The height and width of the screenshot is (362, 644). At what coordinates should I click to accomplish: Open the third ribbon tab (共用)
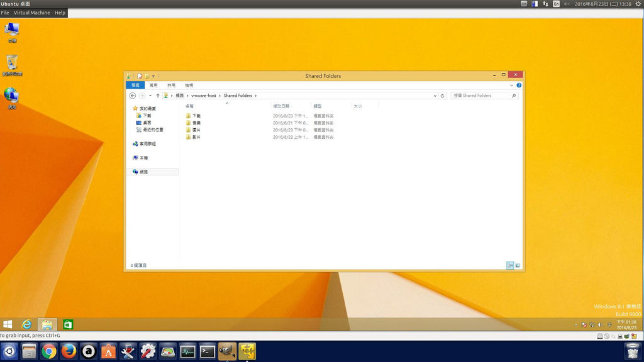click(x=171, y=85)
